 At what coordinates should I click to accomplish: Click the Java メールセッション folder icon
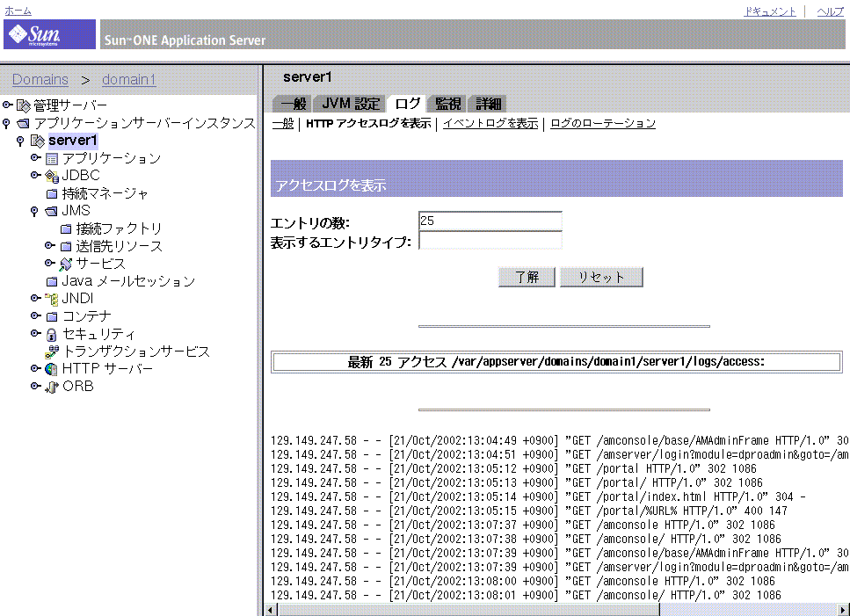[52, 281]
